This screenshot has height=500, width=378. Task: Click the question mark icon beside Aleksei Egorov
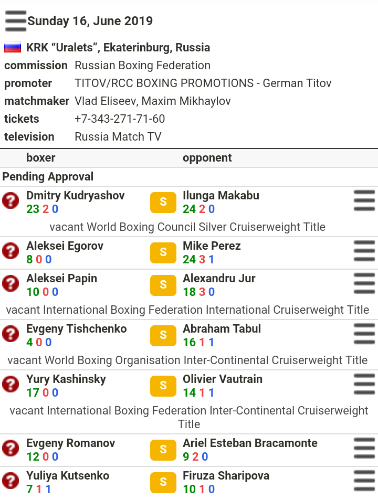tap(11, 251)
